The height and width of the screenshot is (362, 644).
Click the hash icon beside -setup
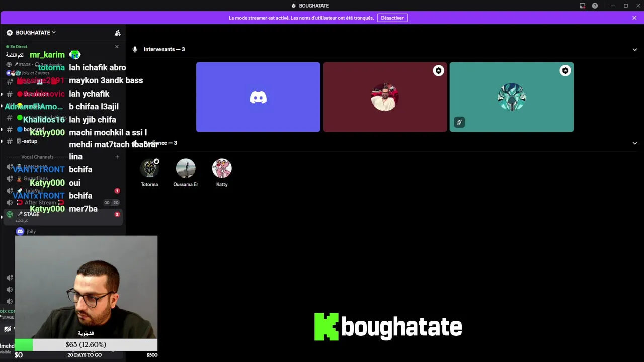pos(10,141)
